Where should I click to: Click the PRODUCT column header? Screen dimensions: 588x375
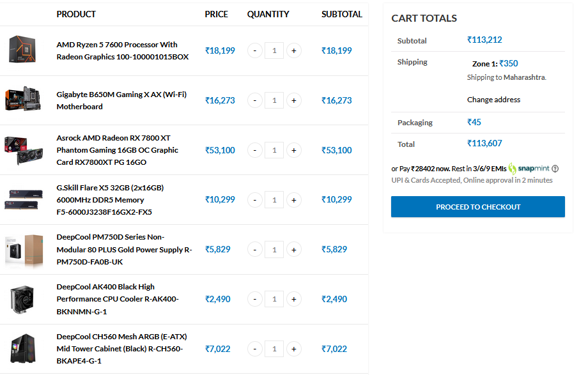tap(76, 14)
